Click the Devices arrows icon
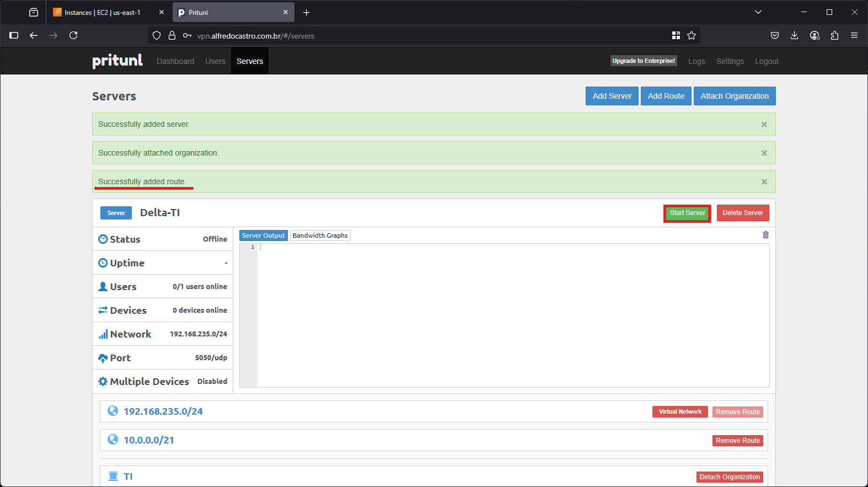The width and height of the screenshot is (868, 487). click(103, 311)
